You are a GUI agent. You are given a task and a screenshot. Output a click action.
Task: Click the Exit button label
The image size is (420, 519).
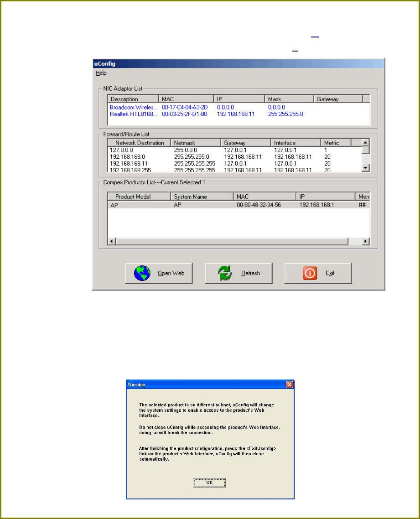330,273
